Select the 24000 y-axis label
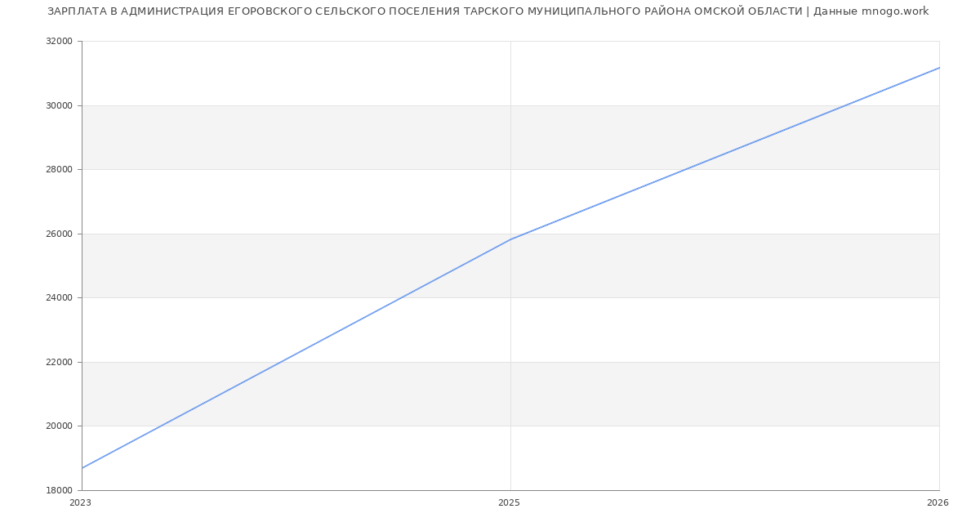This screenshot has height=531, width=980. click(x=60, y=298)
